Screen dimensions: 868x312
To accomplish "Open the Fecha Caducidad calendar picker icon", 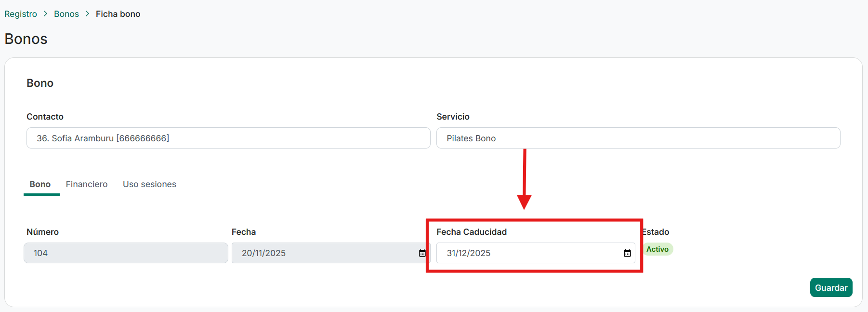I will tap(627, 253).
